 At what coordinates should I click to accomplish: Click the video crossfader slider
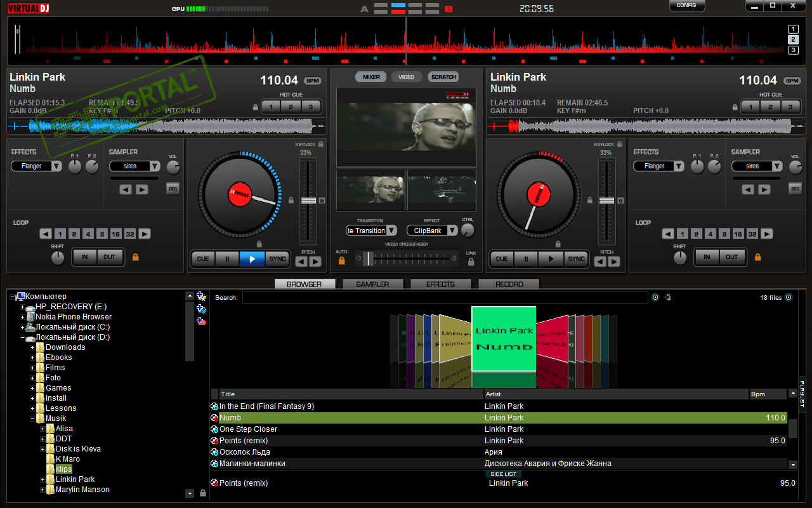click(369, 258)
